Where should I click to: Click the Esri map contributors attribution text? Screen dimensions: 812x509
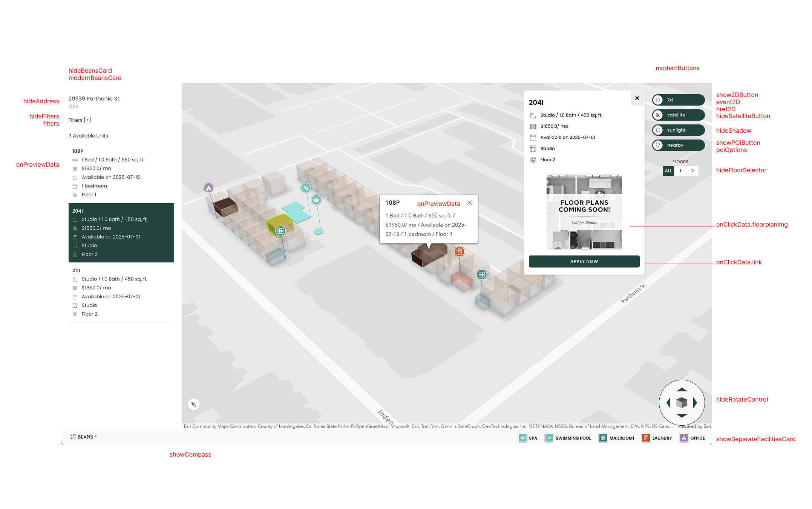click(x=429, y=426)
